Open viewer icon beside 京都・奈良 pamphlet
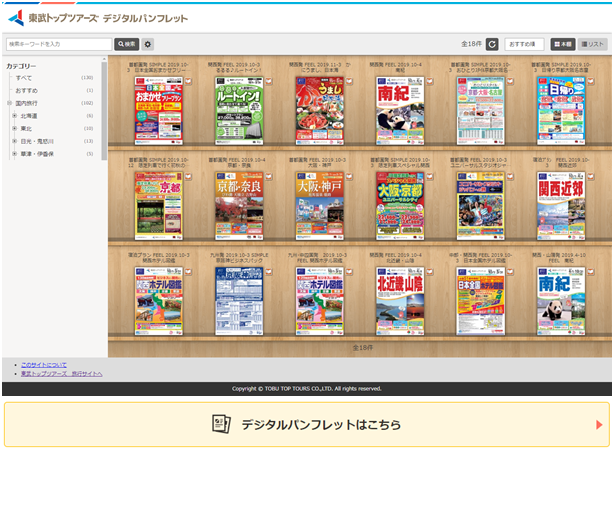Screen dimensions: 614x511 (x=269, y=177)
